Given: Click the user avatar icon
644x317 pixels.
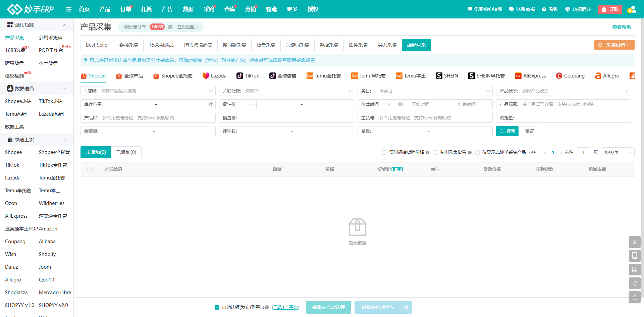Looking at the screenshot, I should (632, 9).
